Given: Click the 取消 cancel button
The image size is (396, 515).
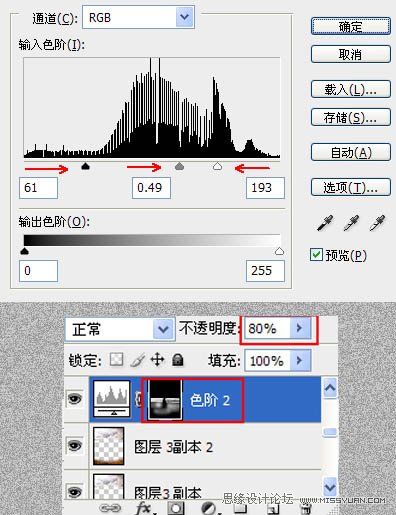Looking at the screenshot, I should click(351, 54).
